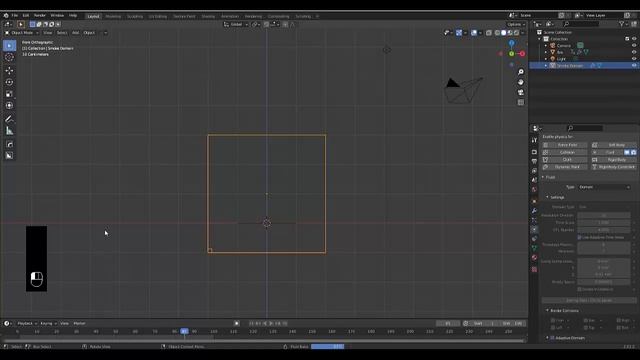The image size is (640, 360).
Task: Open the viewport Options dropdown
Action: (x=516, y=24)
